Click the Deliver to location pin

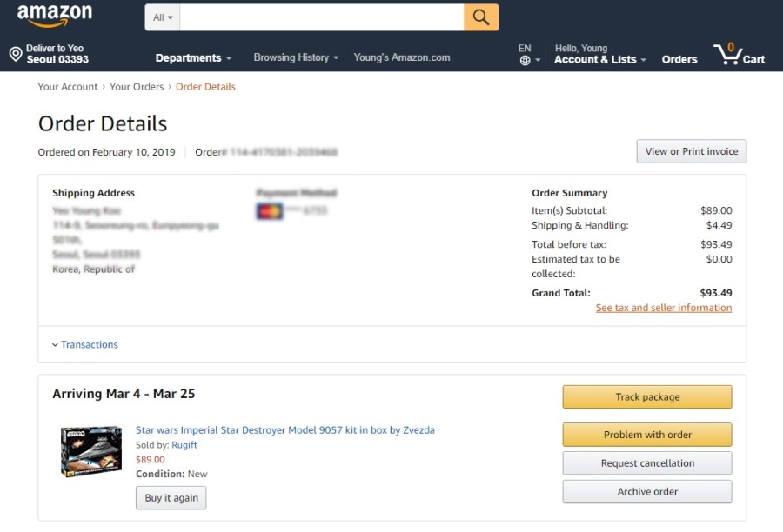pyautogui.click(x=16, y=55)
